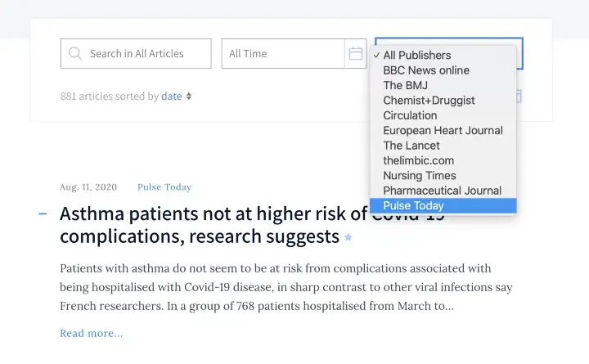
Task: Open the calendar date picker icon
Action: click(356, 53)
